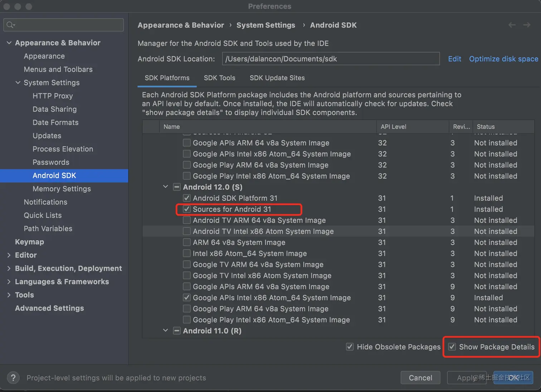Open the SDK Update Sites tab
Viewport: 541px width, 392px height.
click(x=277, y=78)
